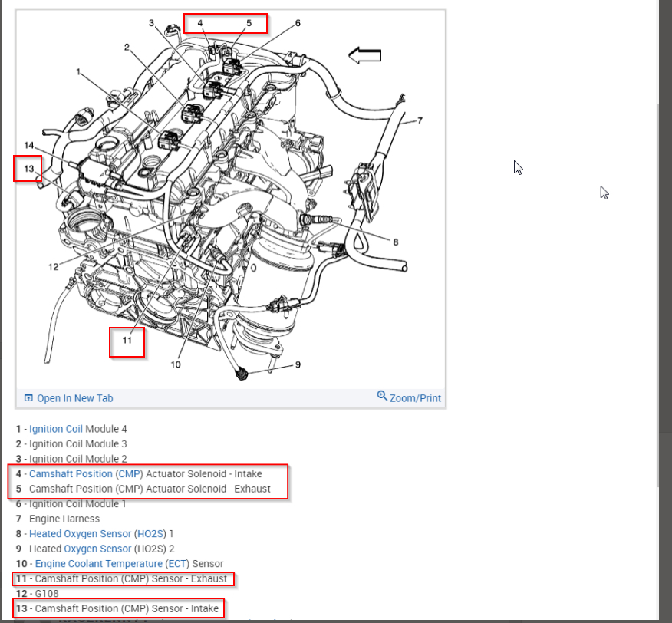
Task: Click callout number 6 on the diagram
Action: coord(298,23)
